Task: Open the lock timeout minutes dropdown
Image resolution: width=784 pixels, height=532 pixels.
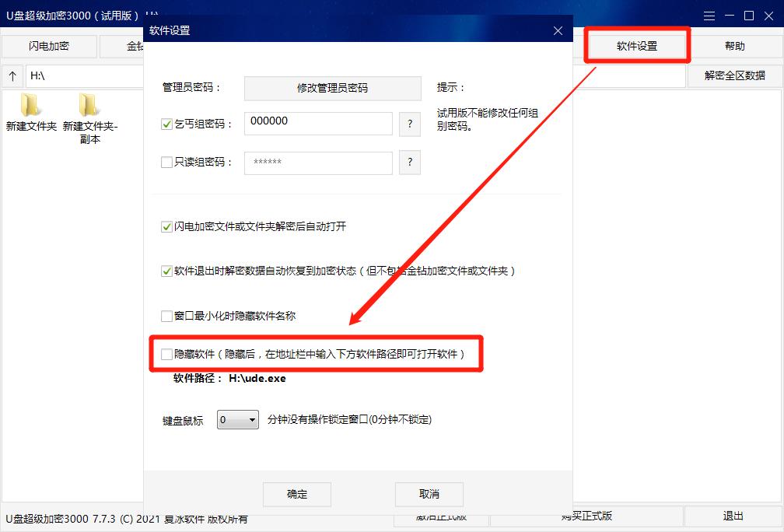Action: coord(237,419)
